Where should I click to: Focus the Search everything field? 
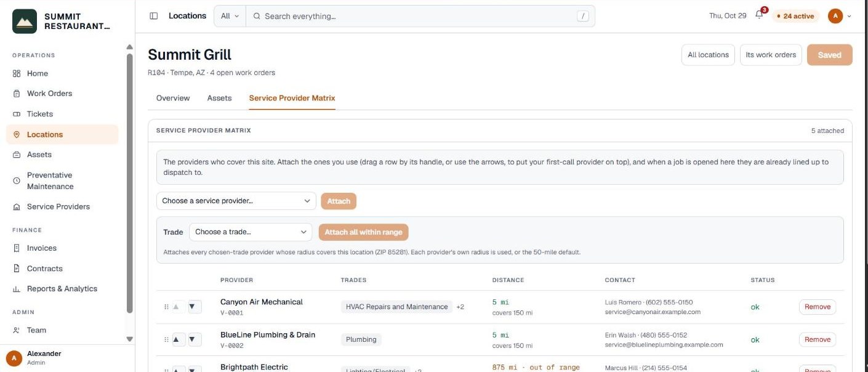click(x=420, y=17)
